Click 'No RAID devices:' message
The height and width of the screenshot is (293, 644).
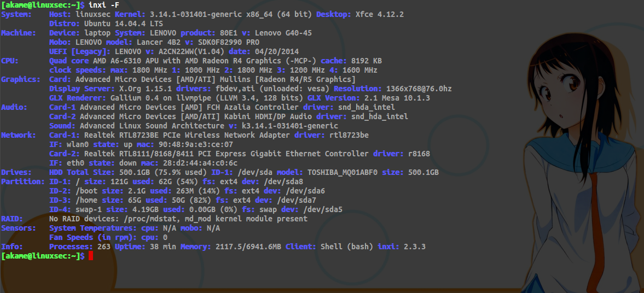coord(83,219)
